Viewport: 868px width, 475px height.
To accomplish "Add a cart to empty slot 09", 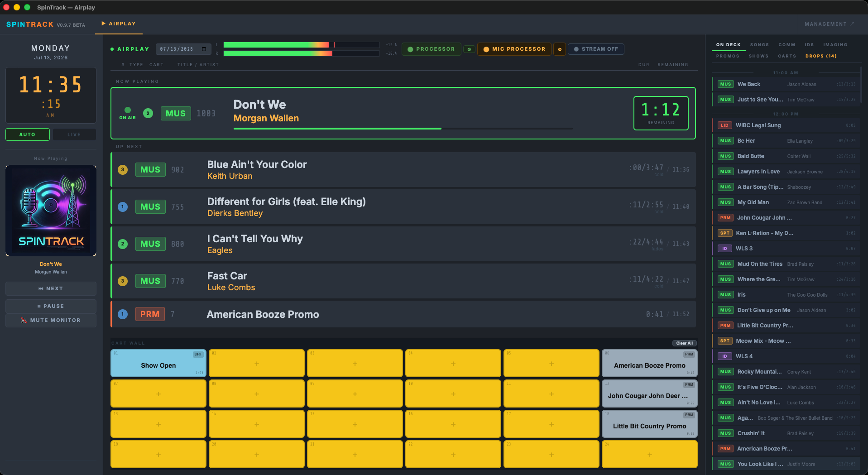I will 355,393.
